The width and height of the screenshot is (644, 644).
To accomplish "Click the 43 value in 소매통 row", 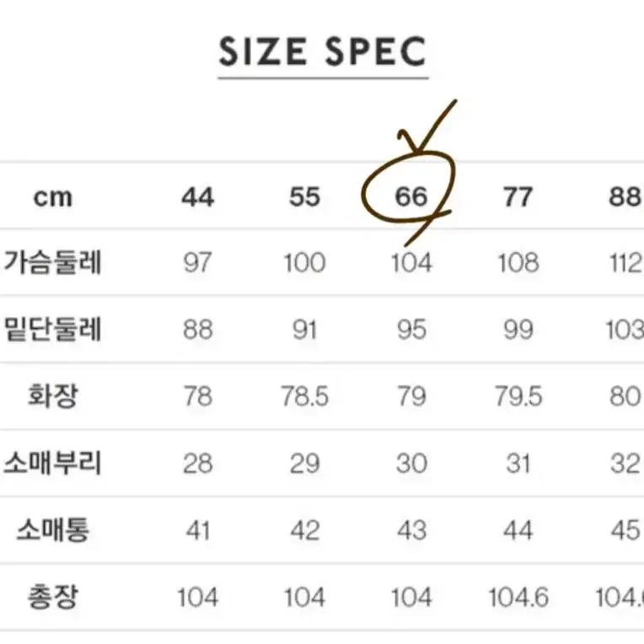I will [411, 530].
